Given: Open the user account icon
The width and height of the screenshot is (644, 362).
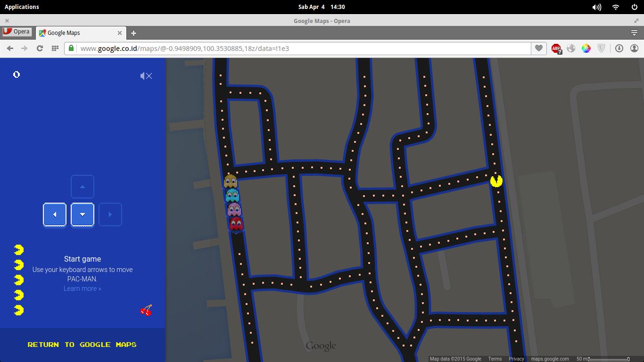Looking at the screenshot, I should click(634, 48).
